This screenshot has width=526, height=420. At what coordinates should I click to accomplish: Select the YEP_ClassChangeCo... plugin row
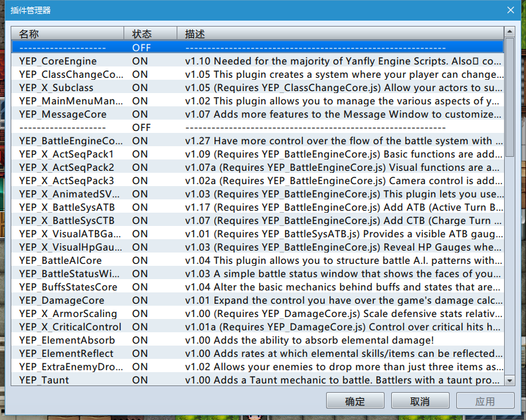(258, 74)
